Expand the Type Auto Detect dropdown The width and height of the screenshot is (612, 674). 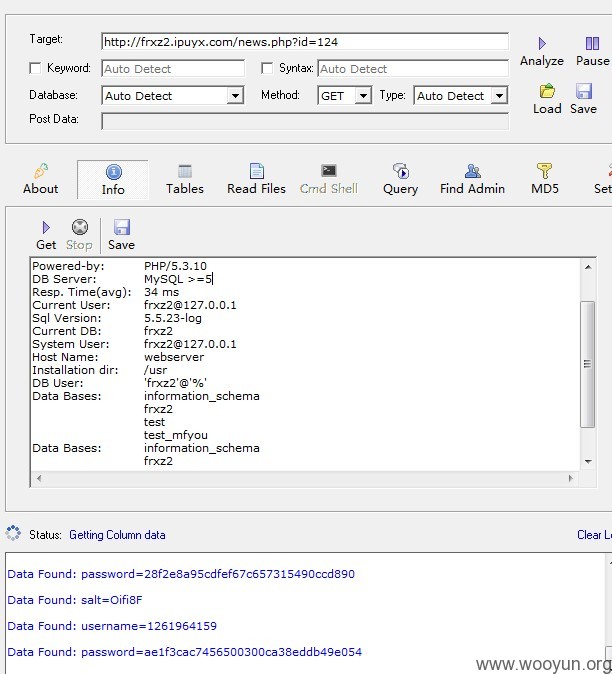tap(499, 95)
